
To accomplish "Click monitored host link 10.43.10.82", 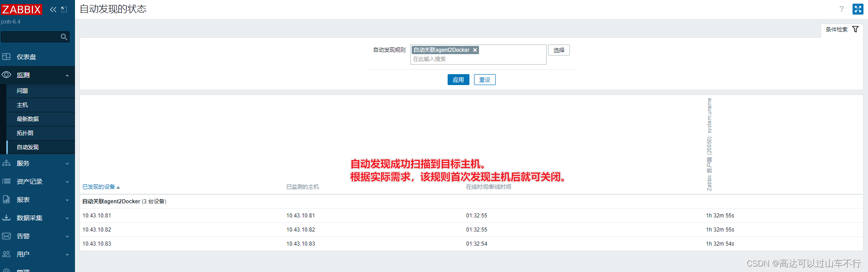I will coord(300,230).
